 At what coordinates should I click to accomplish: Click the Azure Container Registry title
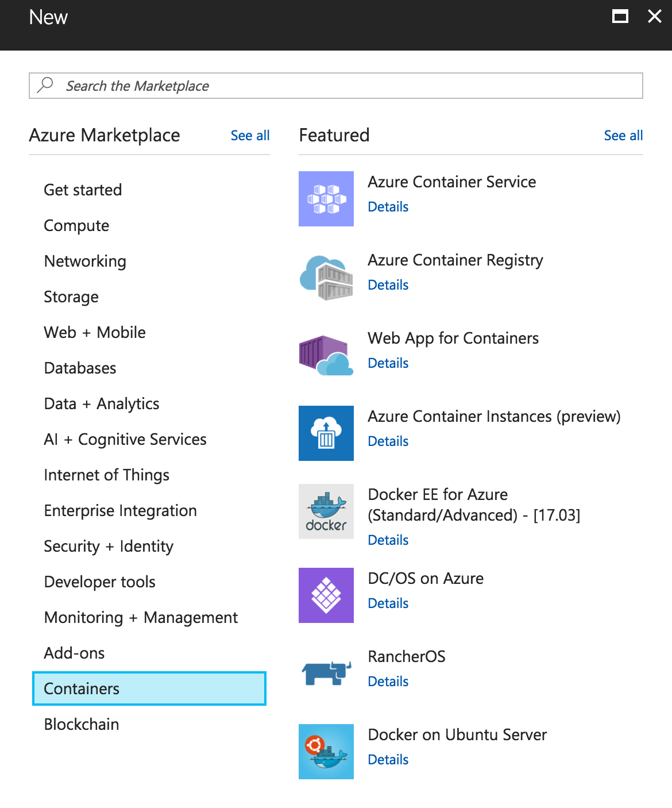(455, 260)
